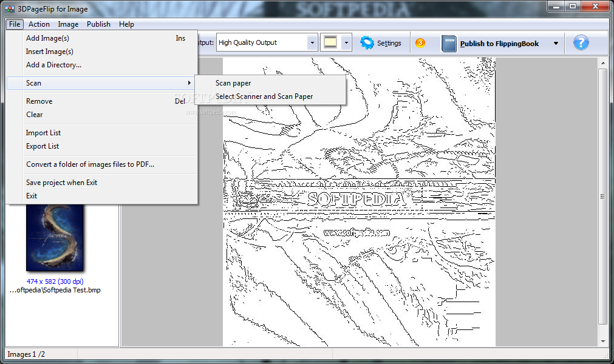The image size is (614, 364).
Task: Expand the Publish to FlippingBook dropdown arrow
Action: click(x=556, y=44)
